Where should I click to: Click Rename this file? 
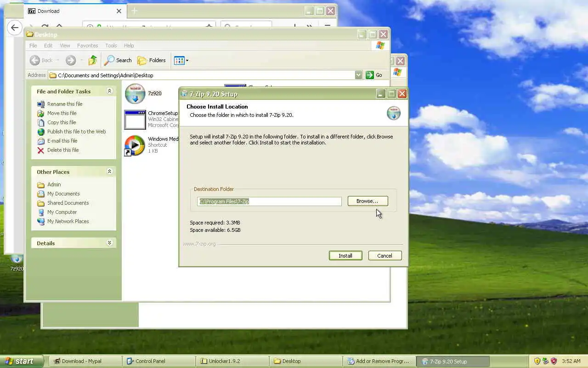tap(65, 104)
